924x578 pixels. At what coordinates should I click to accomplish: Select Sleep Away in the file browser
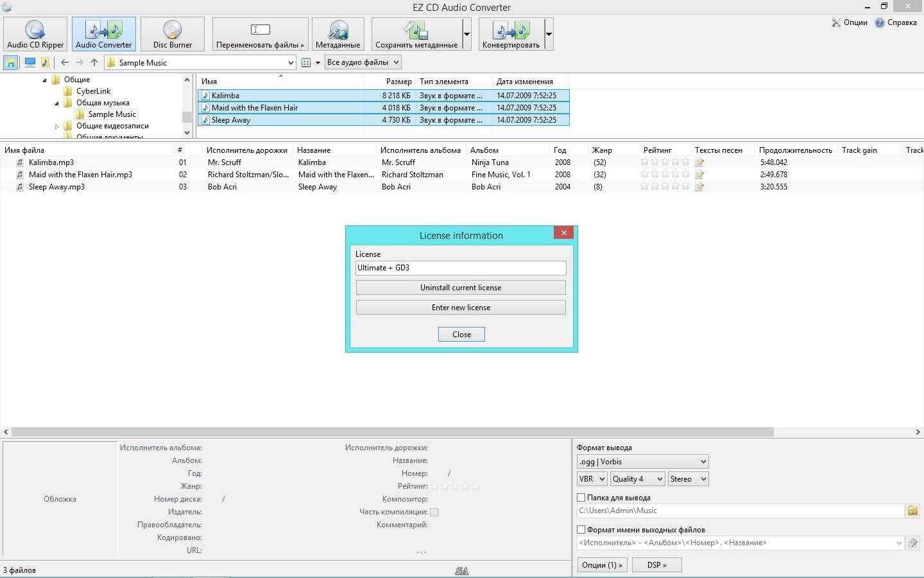(x=384, y=120)
